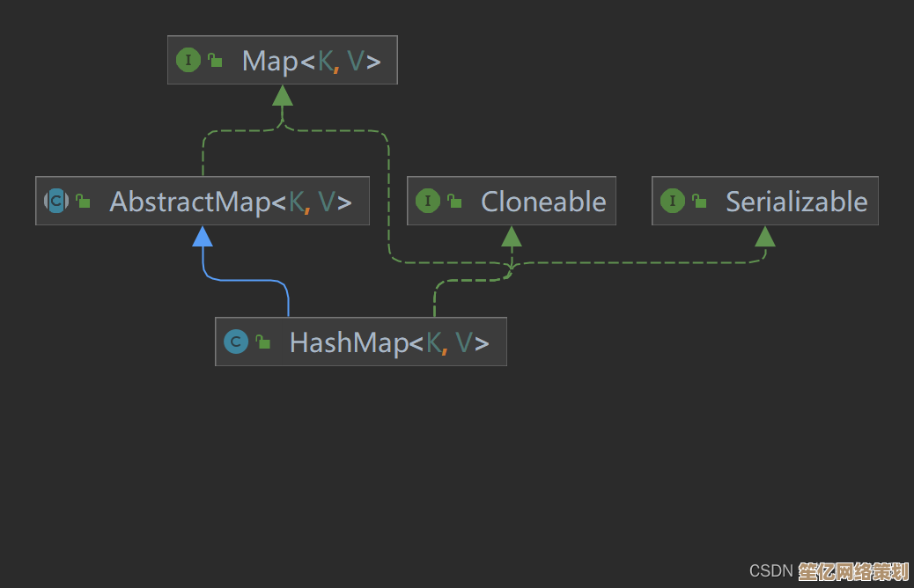Image resolution: width=914 pixels, height=588 pixels.
Task: Click the green arrowhead below Map node
Action: click(x=283, y=95)
